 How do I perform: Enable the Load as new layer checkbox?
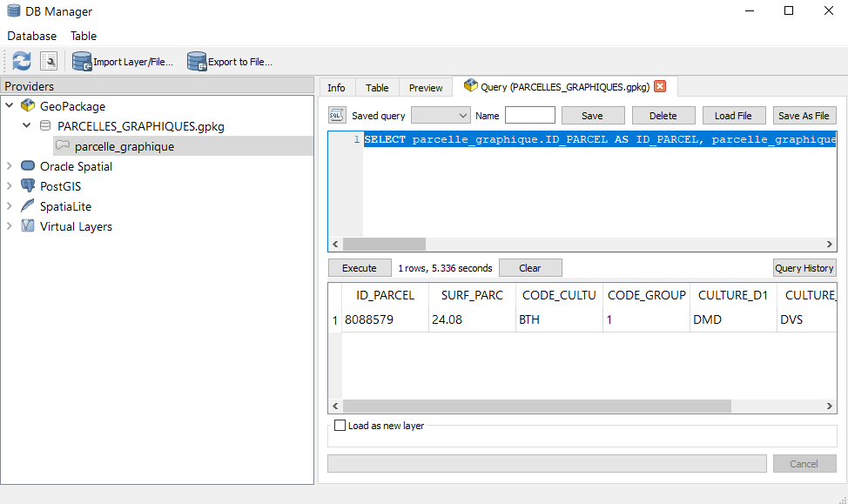point(340,426)
